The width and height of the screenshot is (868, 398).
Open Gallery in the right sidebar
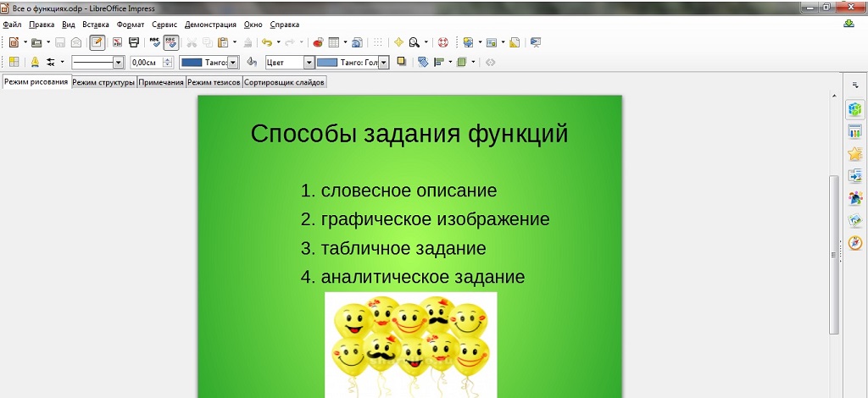coord(855,220)
